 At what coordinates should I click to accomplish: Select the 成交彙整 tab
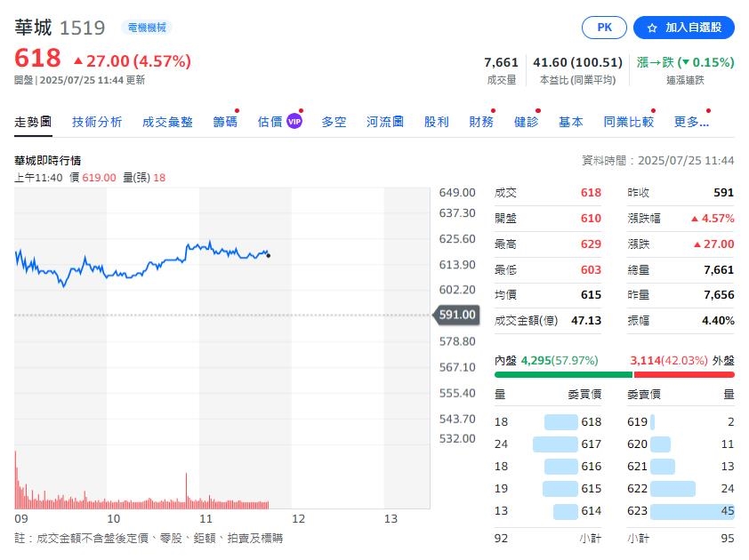[169, 121]
